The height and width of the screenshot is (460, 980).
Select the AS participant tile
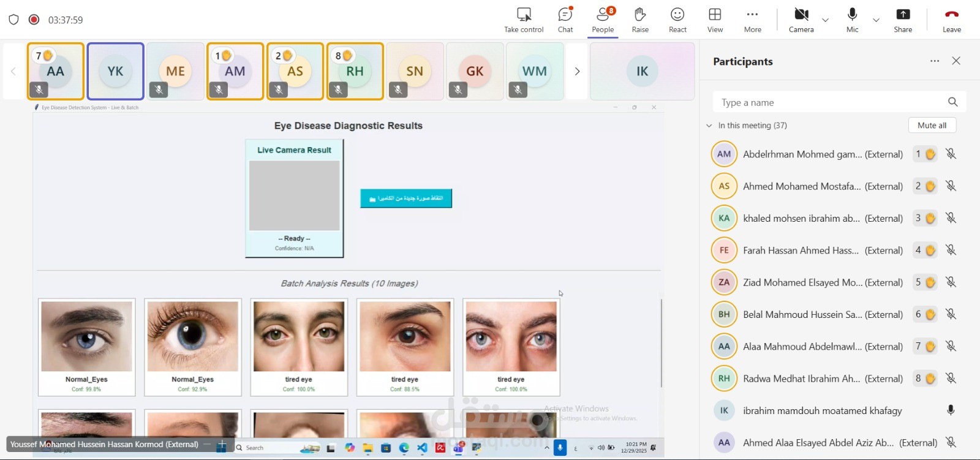[x=295, y=71]
